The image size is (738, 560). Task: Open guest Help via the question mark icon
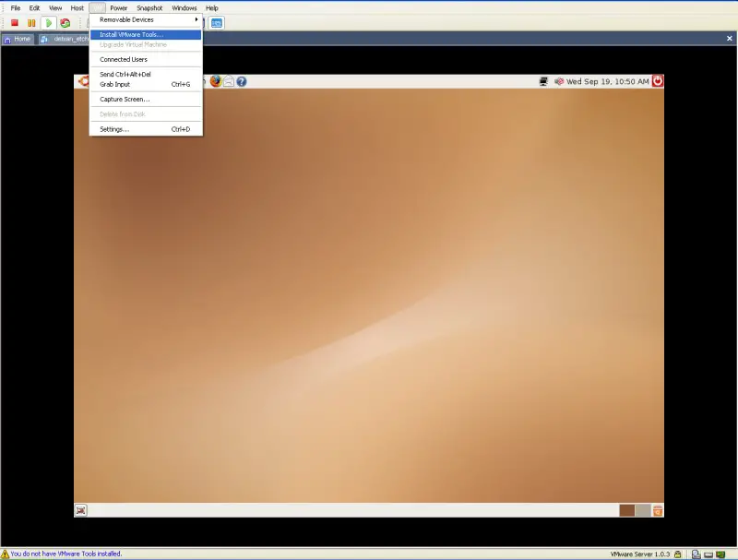point(241,81)
